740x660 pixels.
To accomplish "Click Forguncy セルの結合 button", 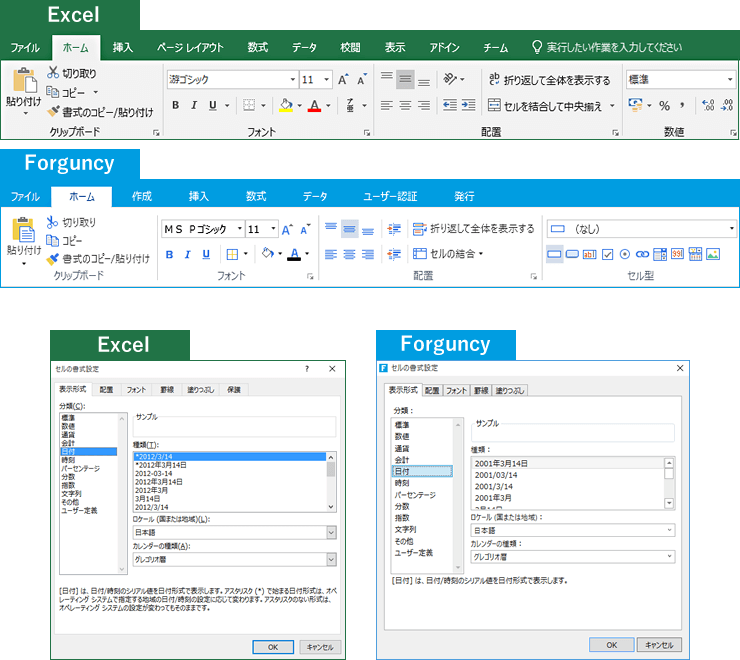I will tap(447, 254).
